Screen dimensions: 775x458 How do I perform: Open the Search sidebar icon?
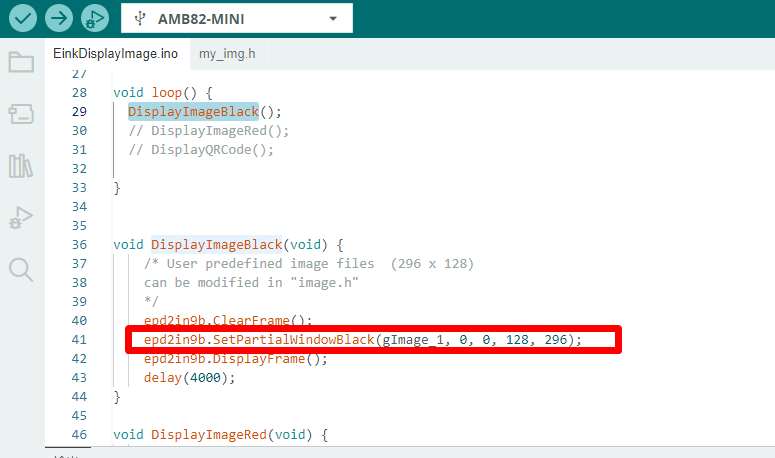tap(21, 270)
